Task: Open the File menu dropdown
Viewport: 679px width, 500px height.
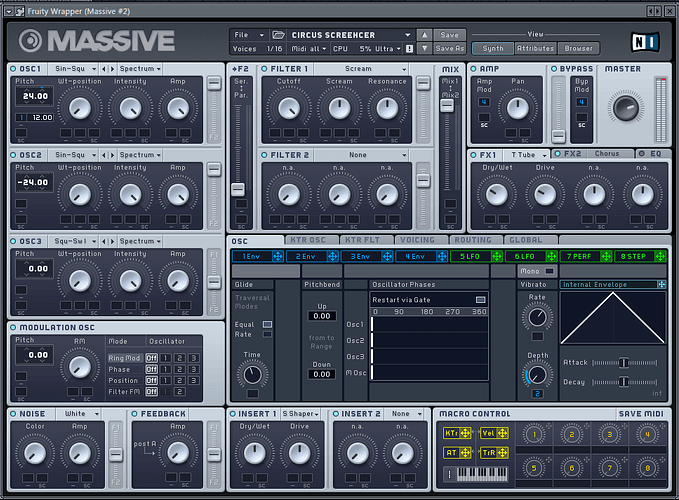Action: click(249, 35)
